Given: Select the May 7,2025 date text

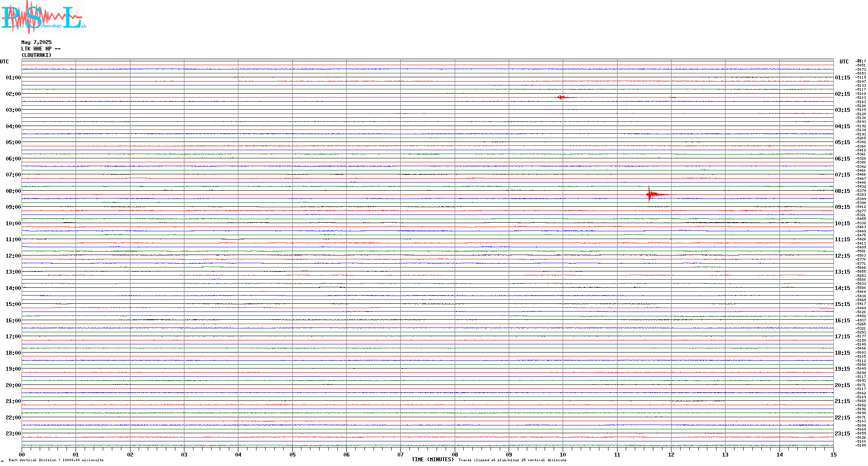Looking at the screenshot, I should coord(36,42).
